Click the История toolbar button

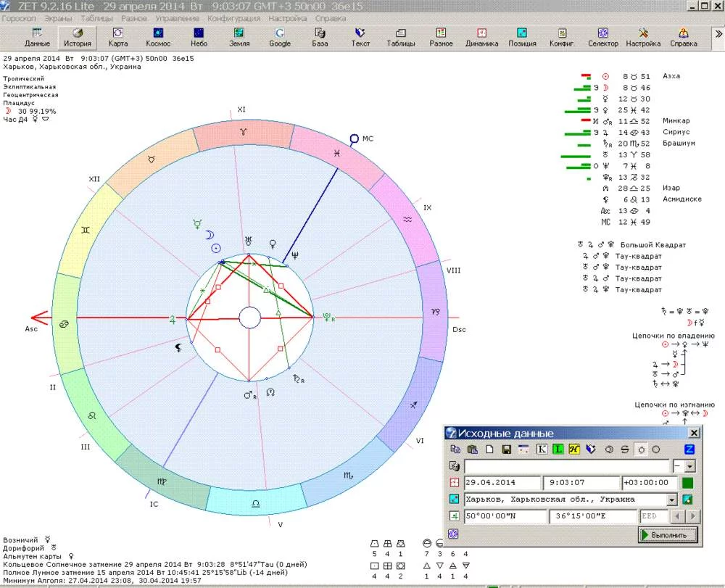click(77, 37)
